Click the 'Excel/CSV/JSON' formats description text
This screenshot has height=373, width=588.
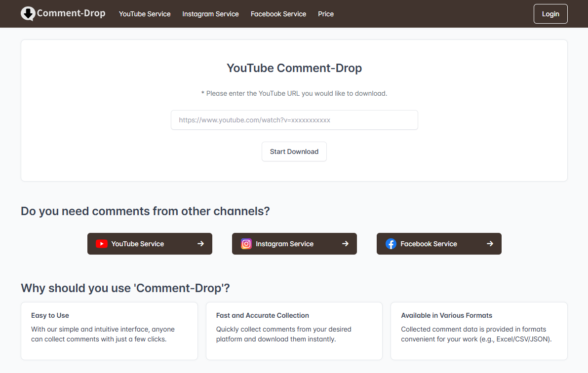476,334
